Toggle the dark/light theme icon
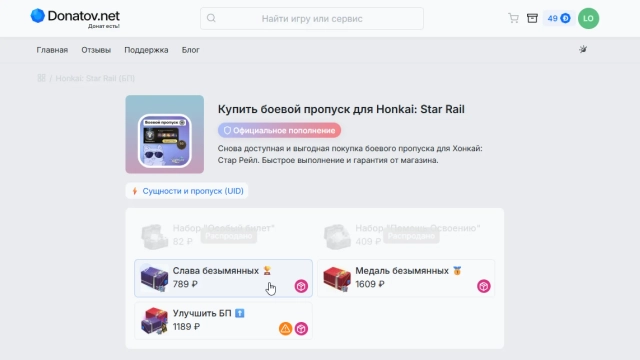640x360 pixels. tap(583, 49)
